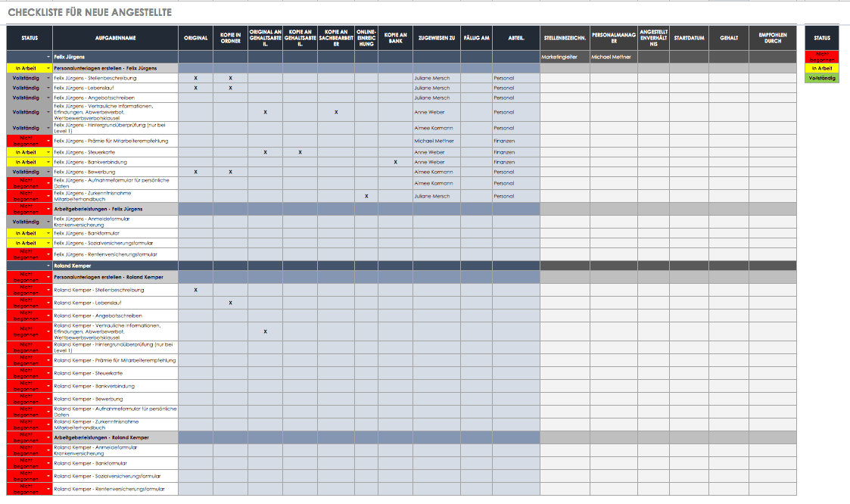Select the Marketingleiter cell
This screenshot has height=504, width=850.
point(564,57)
